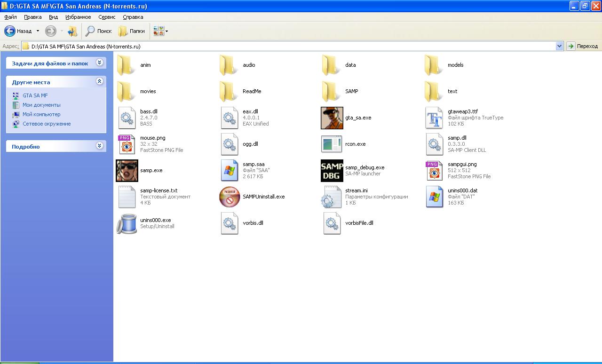The image size is (602, 364).
Task: Open the Поиск search pane
Action: pos(98,31)
